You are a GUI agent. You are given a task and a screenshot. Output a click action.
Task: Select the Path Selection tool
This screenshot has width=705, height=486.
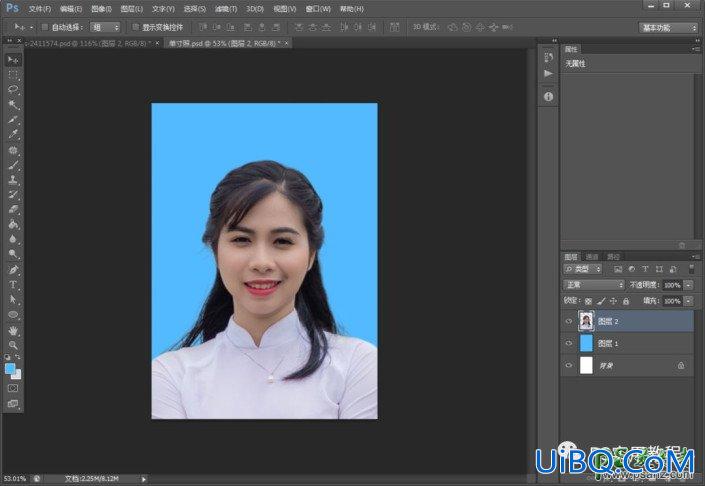[13, 299]
